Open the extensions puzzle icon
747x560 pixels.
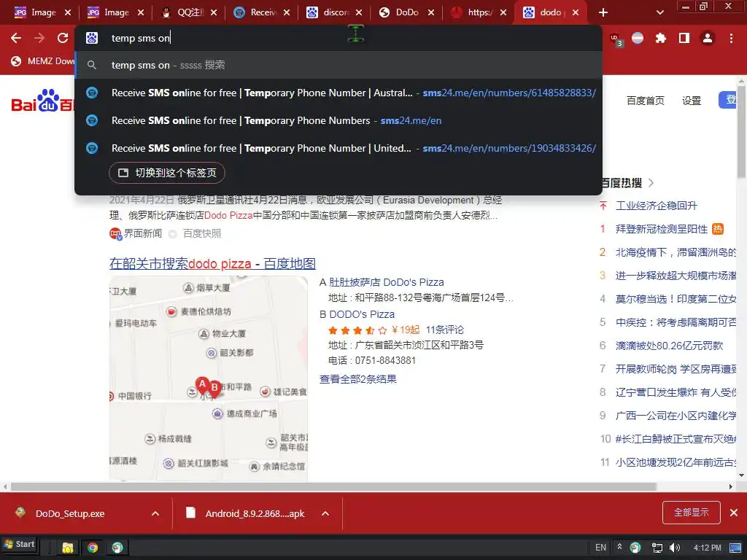click(661, 38)
